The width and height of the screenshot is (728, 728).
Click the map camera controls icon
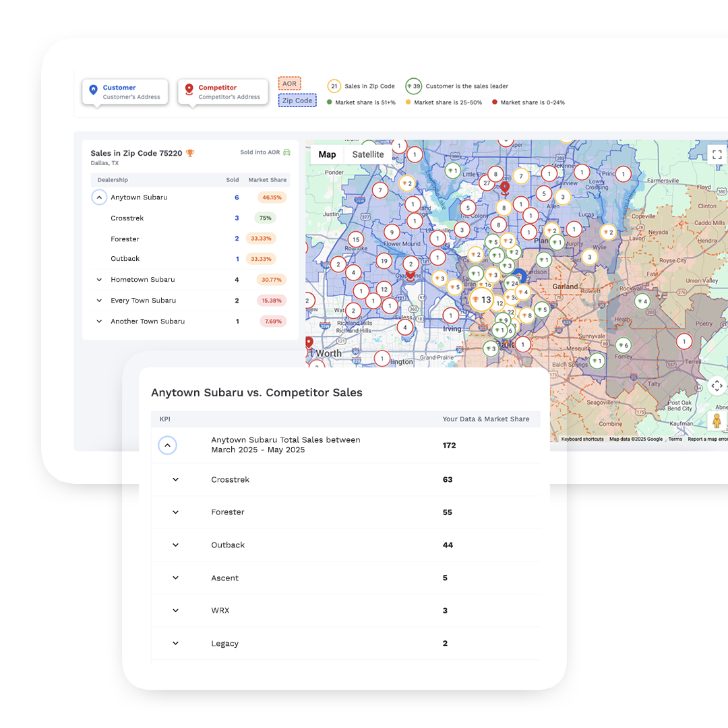[x=717, y=386]
